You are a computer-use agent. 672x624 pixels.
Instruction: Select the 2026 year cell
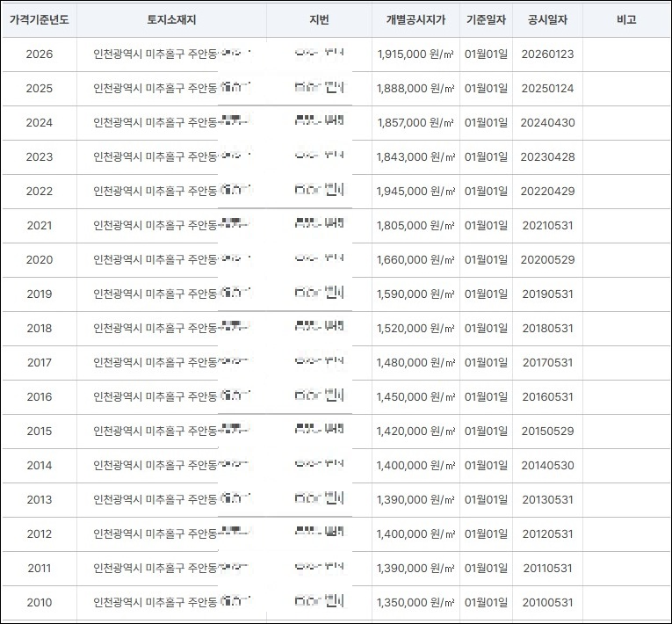39,54
